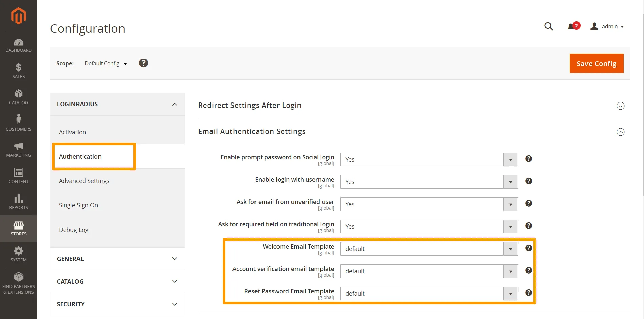Select the Advanced Settings tab
The image size is (644, 319).
coord(84,181)
